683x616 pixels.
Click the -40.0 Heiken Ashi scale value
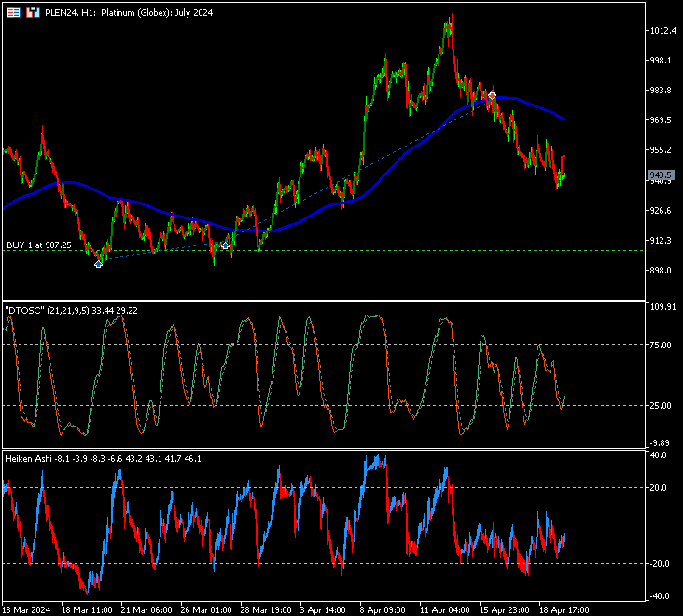(658, 596)
